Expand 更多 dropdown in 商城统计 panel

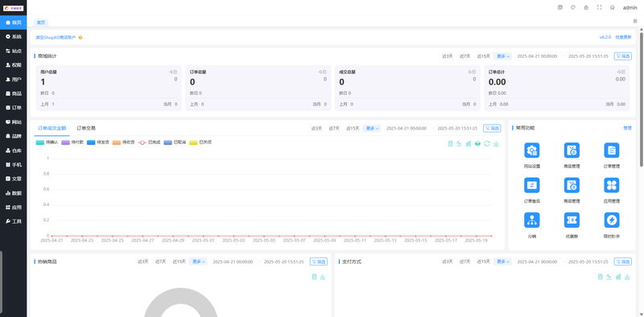pyautogui.click(x=503, y=56)
